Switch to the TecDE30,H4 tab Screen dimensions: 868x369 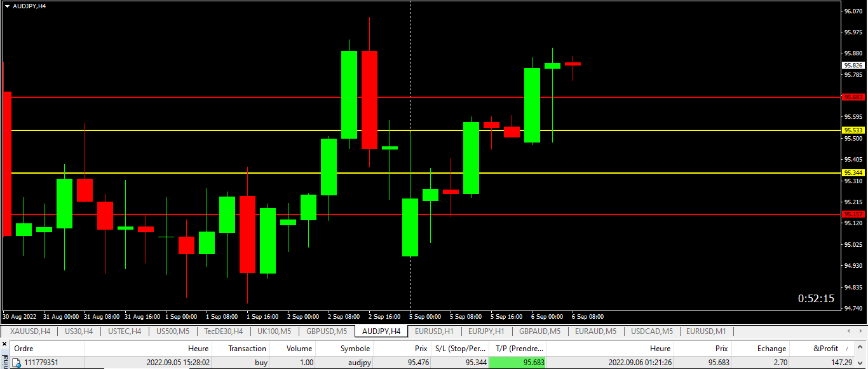point(224,331)
